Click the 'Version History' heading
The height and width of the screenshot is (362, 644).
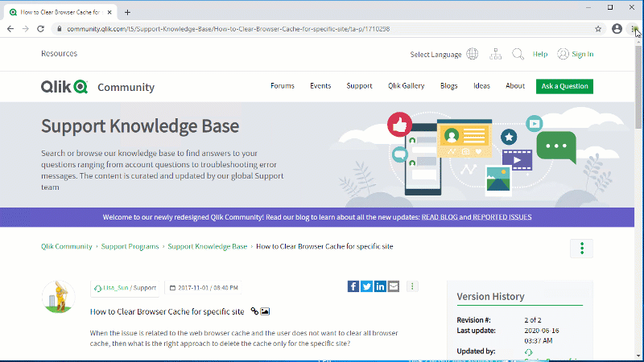[x=490, y=296]
